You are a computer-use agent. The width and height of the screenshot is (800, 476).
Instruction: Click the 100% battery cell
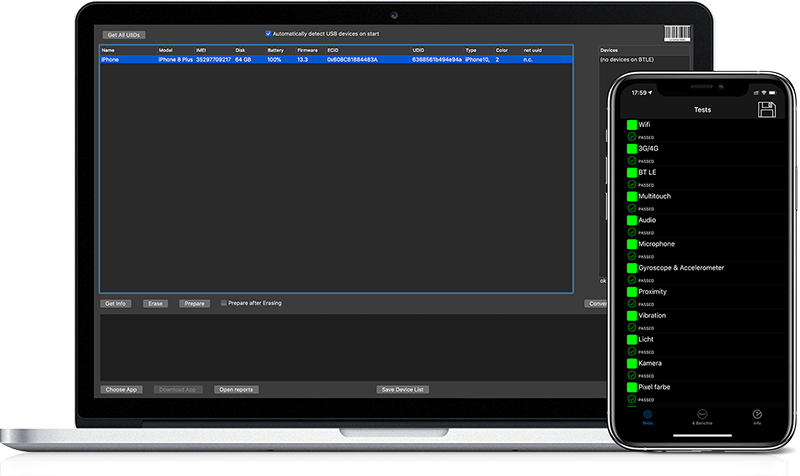coord(274,60)
